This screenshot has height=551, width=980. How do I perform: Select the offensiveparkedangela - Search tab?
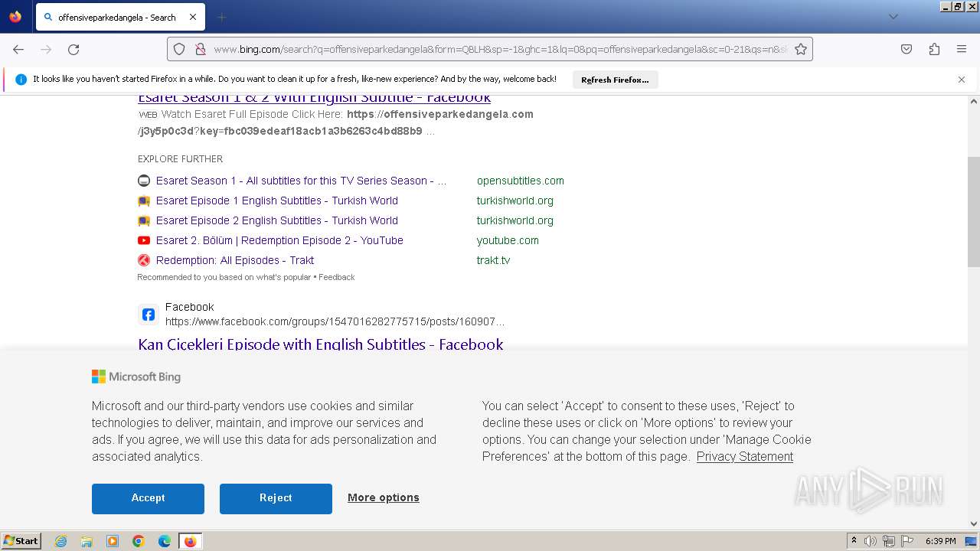119,17
